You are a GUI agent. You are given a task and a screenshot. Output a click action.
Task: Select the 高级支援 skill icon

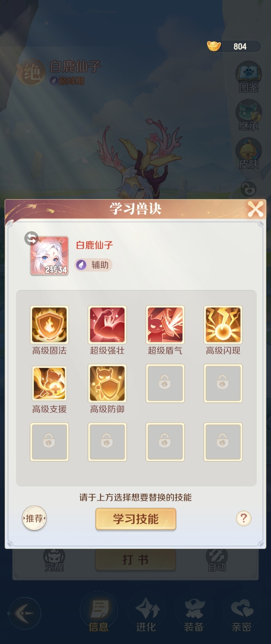point(49,384)
